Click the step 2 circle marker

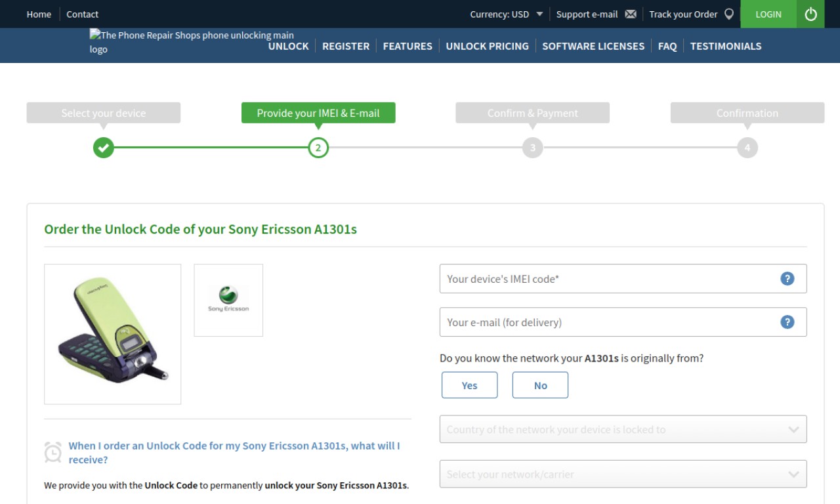[x=318, y=148]
